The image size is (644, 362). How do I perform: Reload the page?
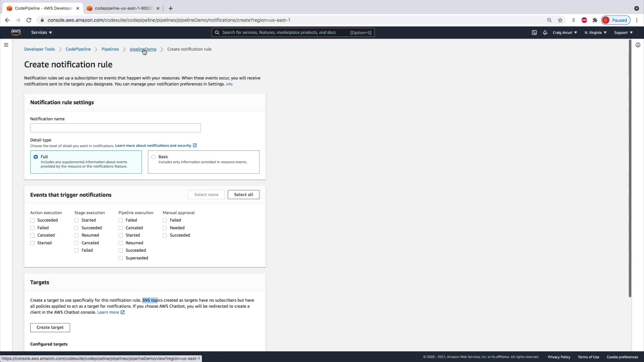[x=29, y=20]
